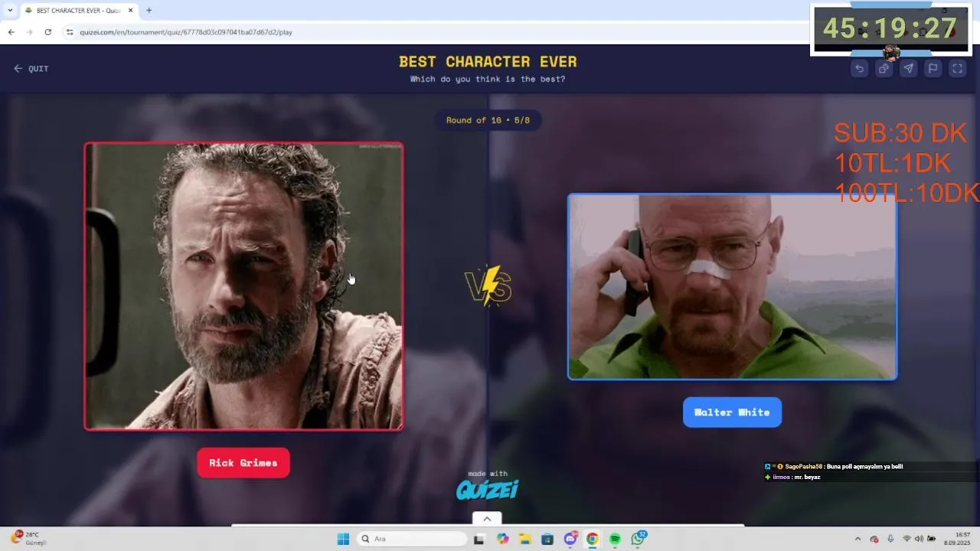Open the weather widget showing 28°C
Screen dimensions: 980x551
point(29,539)
